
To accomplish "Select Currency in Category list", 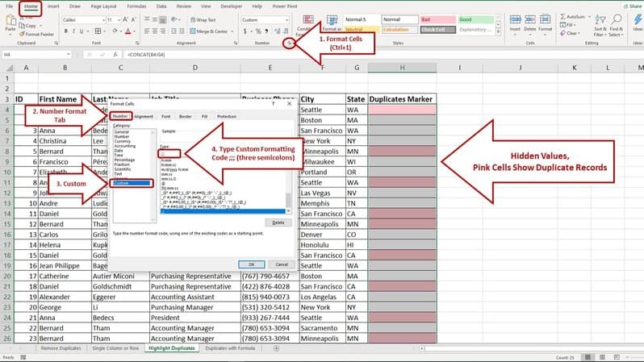I will (122, 141).
